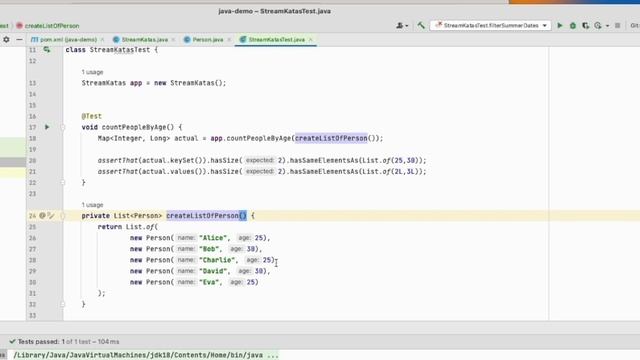Open the user account dropdown icon
The width and height of the screenshot is (640, 360).
tap(402, 25)
